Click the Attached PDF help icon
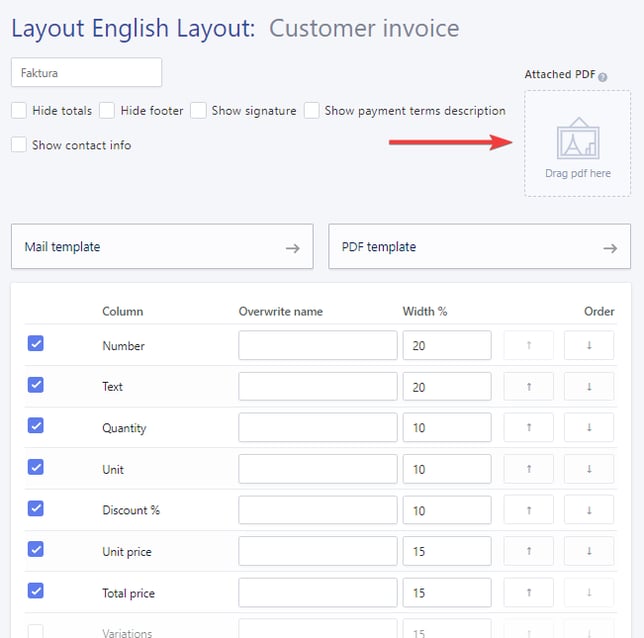644x638 pixels. pos(603,76)
